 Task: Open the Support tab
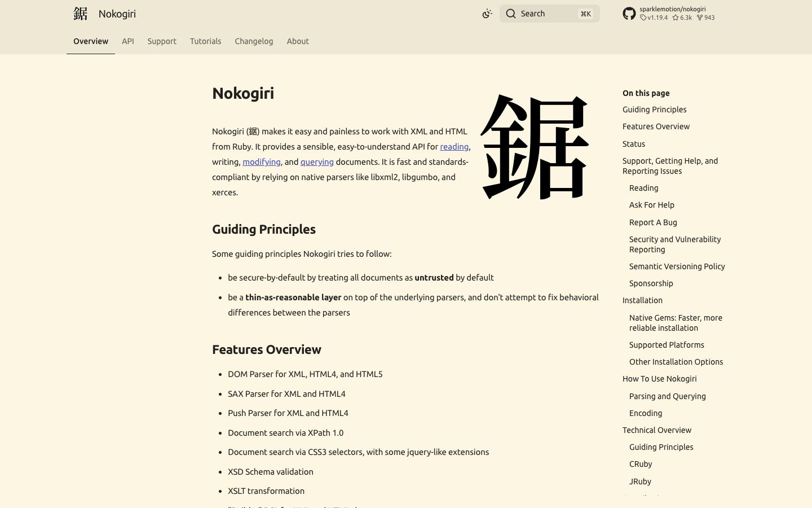point(162,41)
